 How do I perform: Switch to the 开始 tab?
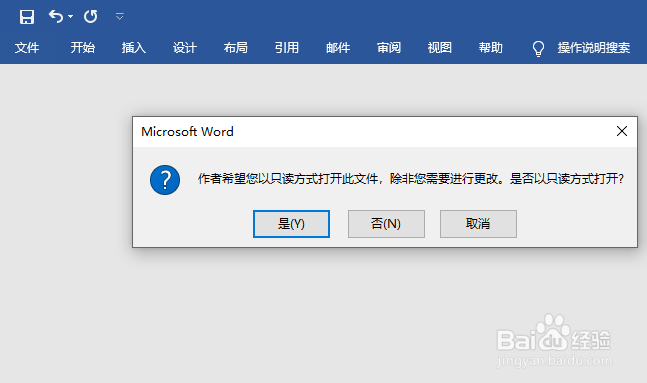[83, 48]
